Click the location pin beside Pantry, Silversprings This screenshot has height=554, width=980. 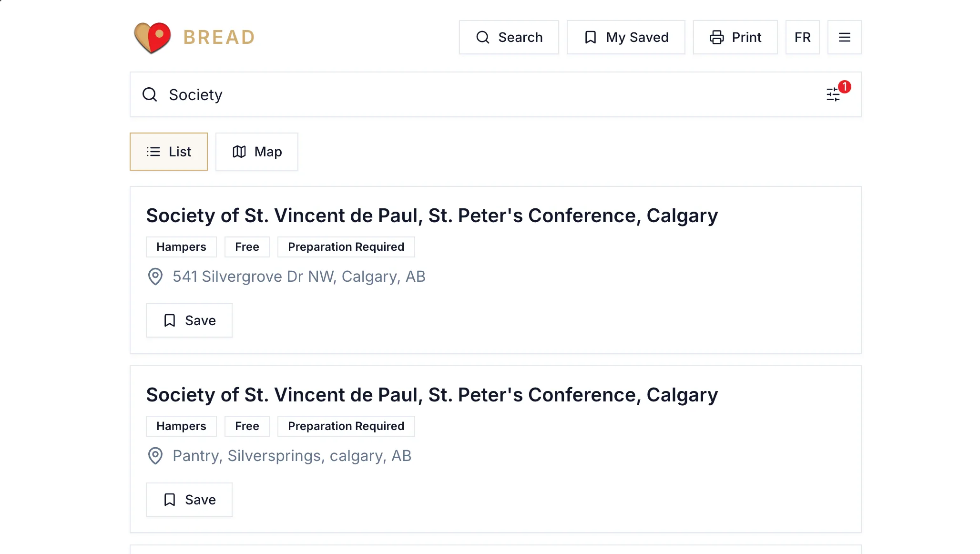click(x=154, y=456)
